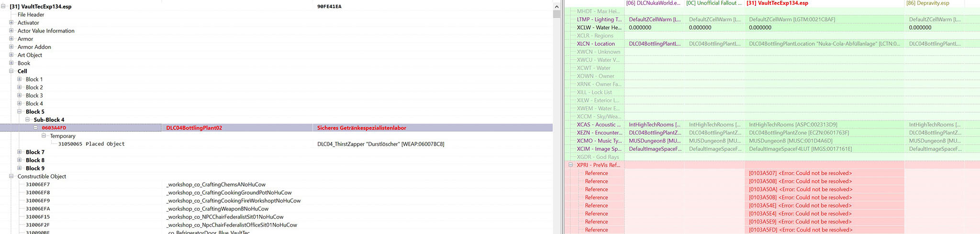Select the [0103A507] unresolved reference error

point(800,173)
